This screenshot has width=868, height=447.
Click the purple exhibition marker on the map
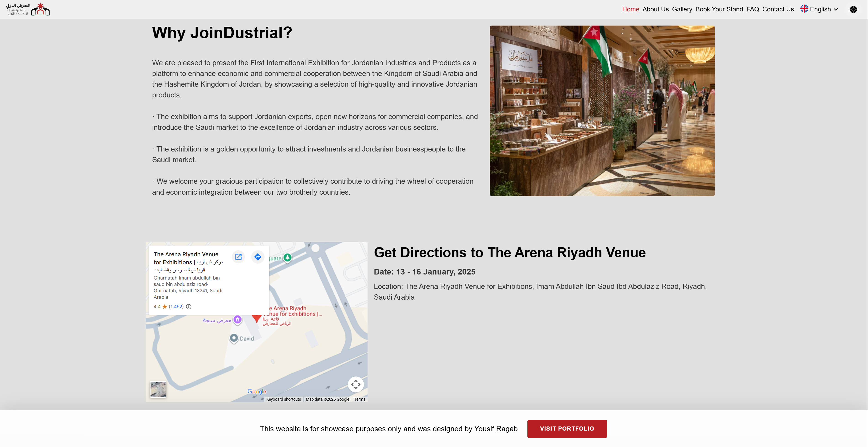[x=238, y=319]
